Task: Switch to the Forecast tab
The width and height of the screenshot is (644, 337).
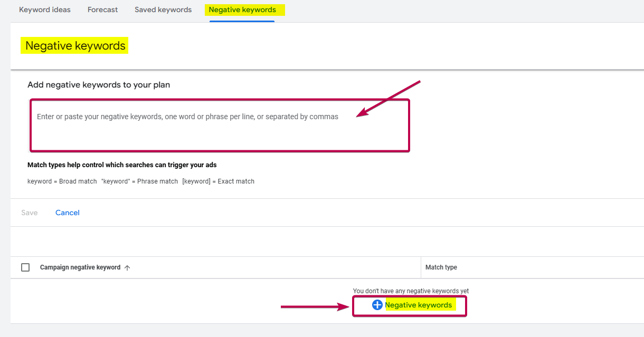Action: [103, 9]
